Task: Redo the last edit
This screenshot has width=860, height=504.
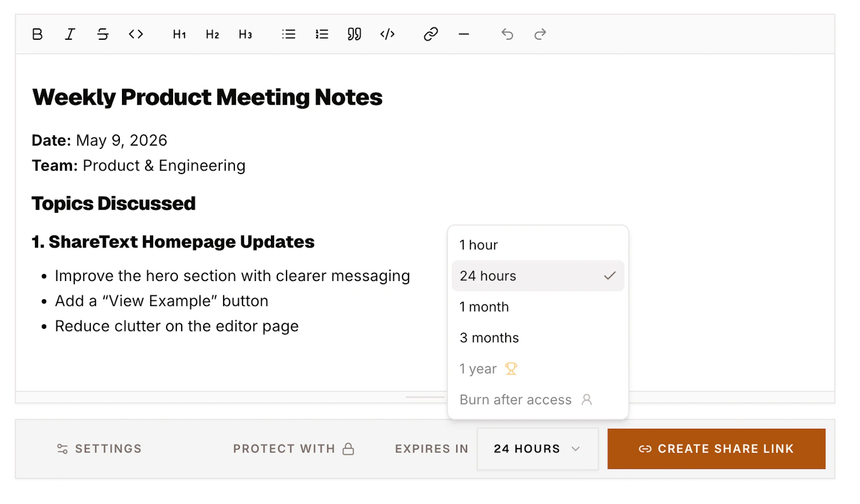Action: tap(540, 34)
